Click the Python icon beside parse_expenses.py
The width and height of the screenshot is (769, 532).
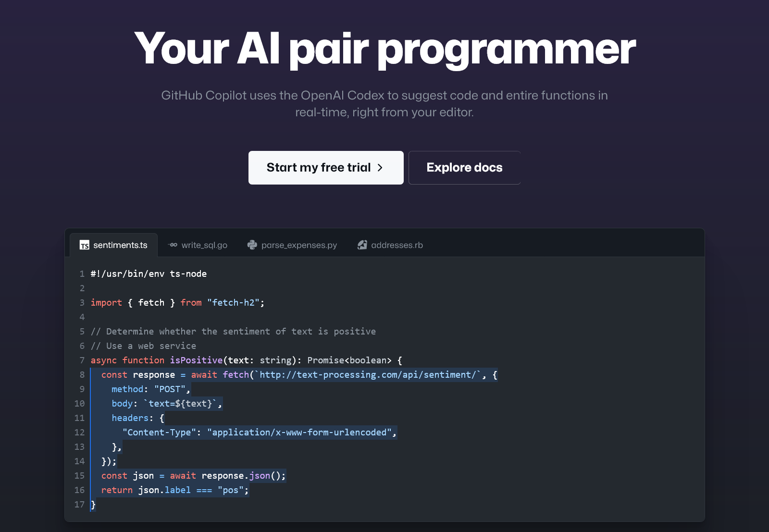[252, 245]
